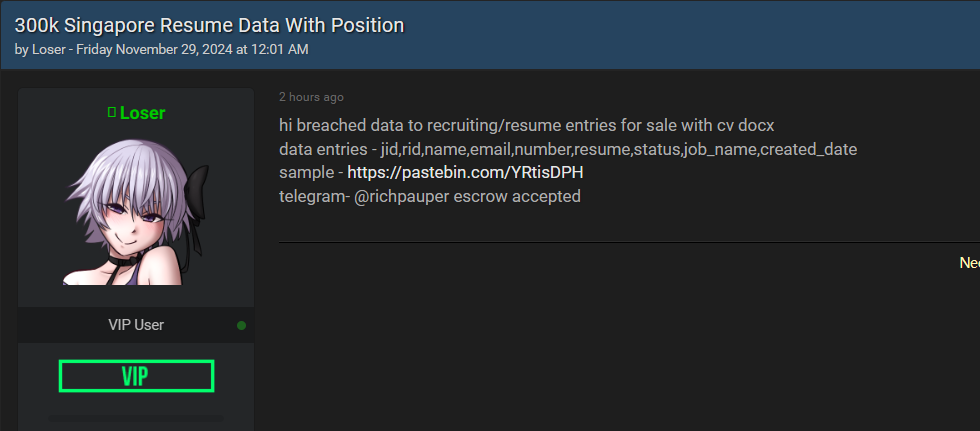This screenshot has height=431, width=980.
Task: Click the word "telegram-" in the post
Action: pos(314,196)
